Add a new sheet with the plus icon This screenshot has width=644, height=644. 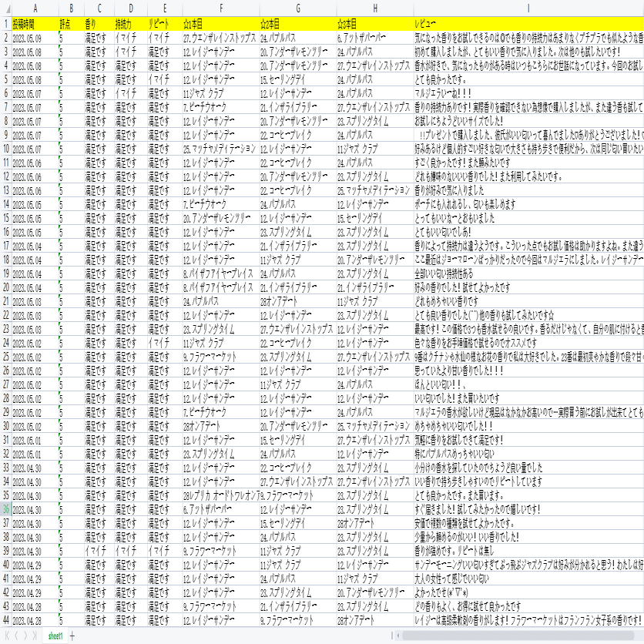click(x=72, y=636)
